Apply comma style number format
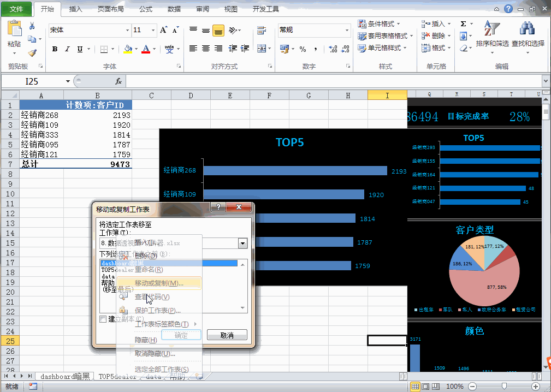The height and width of the screenshot is (392, 551). tap(315, 49)
